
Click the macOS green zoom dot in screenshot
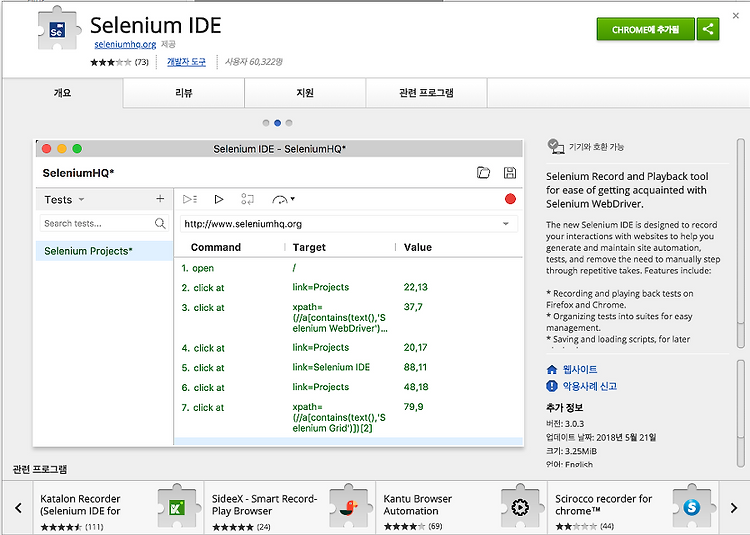[x=77, y=149]
